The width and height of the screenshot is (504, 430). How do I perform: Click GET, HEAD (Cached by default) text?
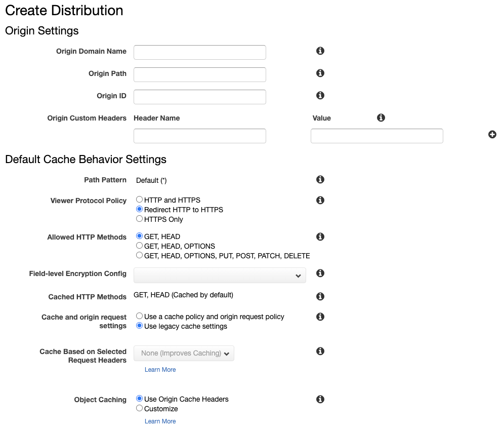coord(183,295)
